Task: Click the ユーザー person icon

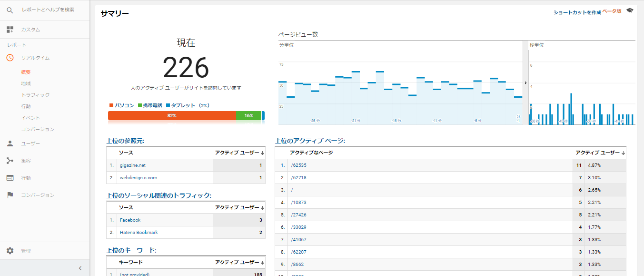Action: point(10,143)
